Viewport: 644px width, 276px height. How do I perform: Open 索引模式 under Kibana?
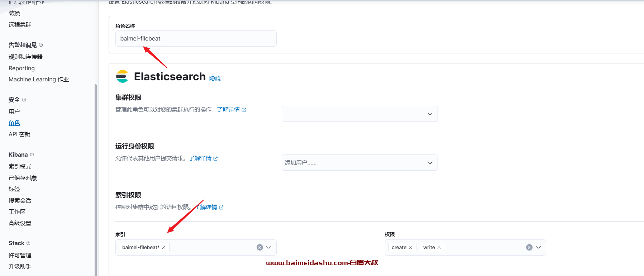tap(20, 166)
